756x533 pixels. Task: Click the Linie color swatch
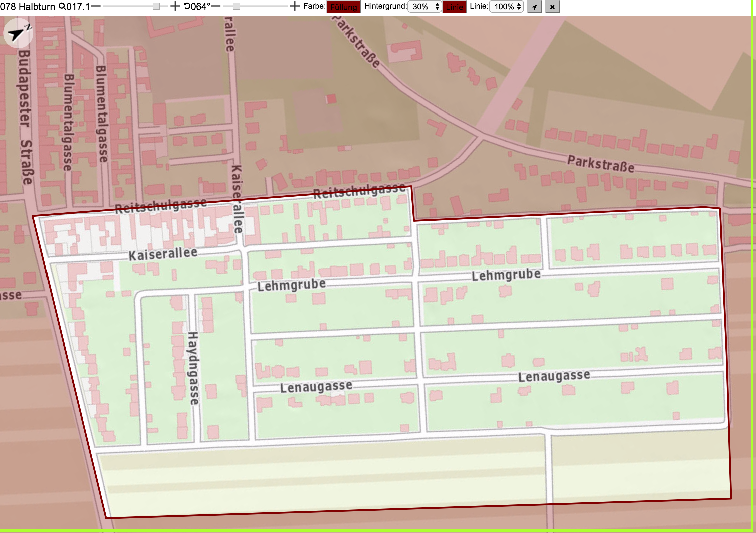[454, 7]
